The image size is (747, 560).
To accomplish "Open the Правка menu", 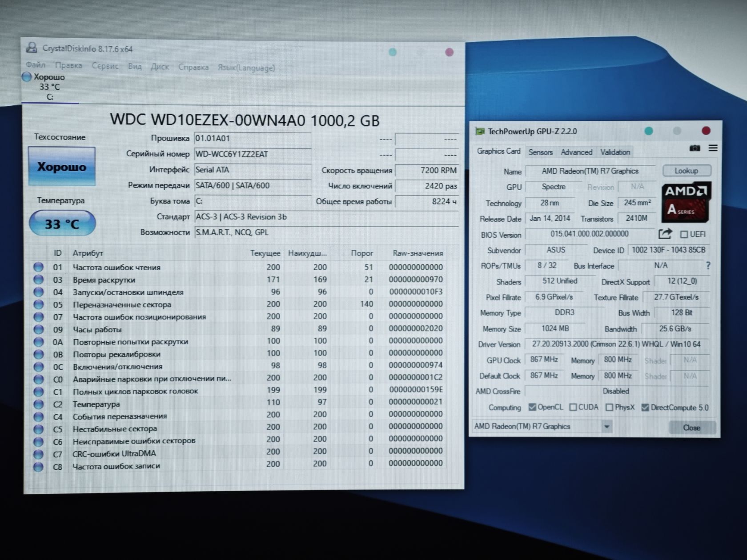I will [69, 65].
